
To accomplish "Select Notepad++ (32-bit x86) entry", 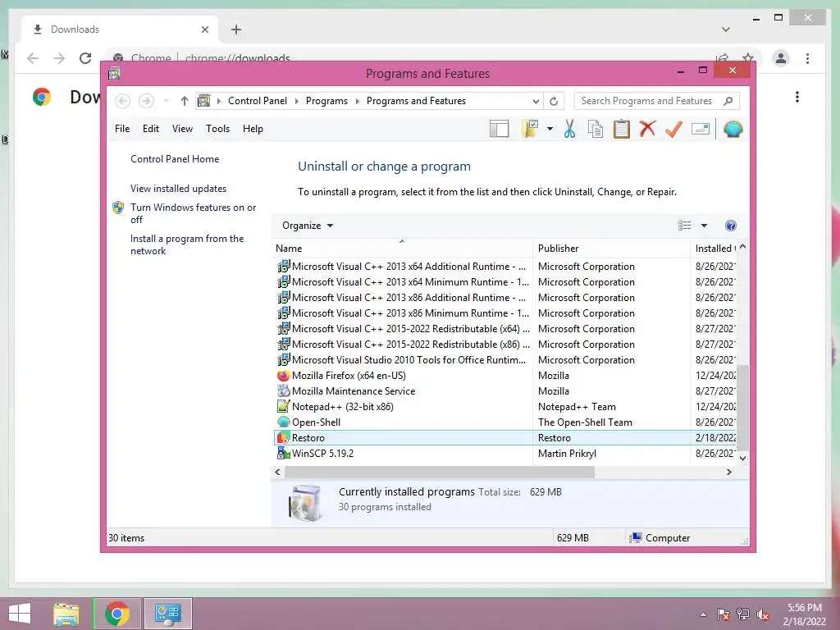I will (x=504, y=407).
